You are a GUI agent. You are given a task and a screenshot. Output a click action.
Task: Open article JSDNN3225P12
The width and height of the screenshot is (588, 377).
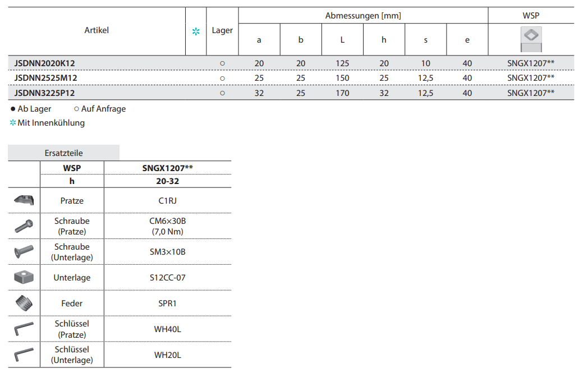coord(44,93)
